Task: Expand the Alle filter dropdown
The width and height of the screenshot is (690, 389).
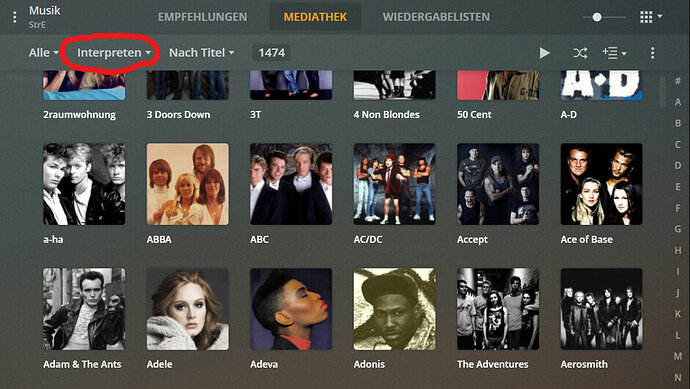Action: 43,53
